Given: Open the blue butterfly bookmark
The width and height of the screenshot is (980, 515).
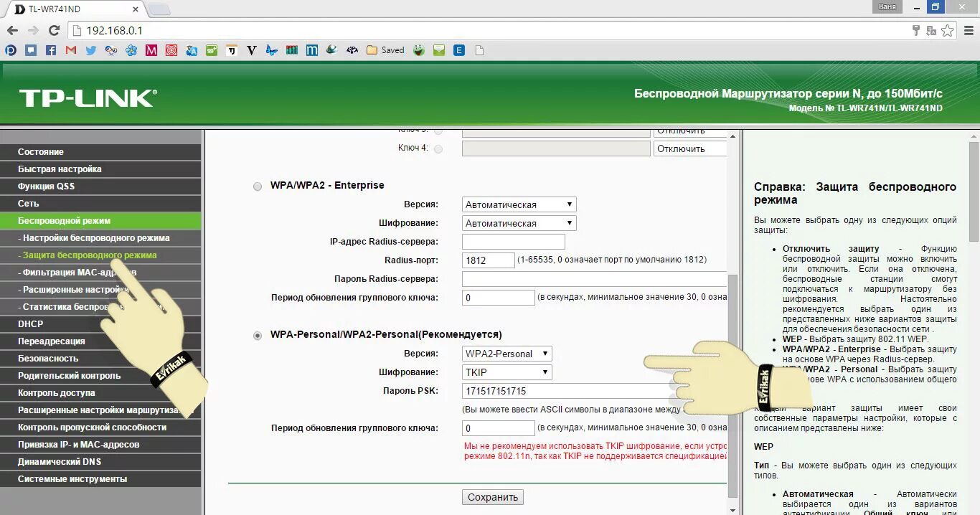Looking at the screenshot, I should tap(271, 50).
